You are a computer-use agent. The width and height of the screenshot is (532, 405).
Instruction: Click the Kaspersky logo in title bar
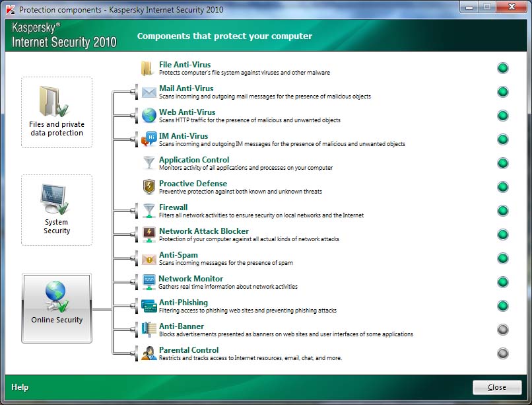11,10
